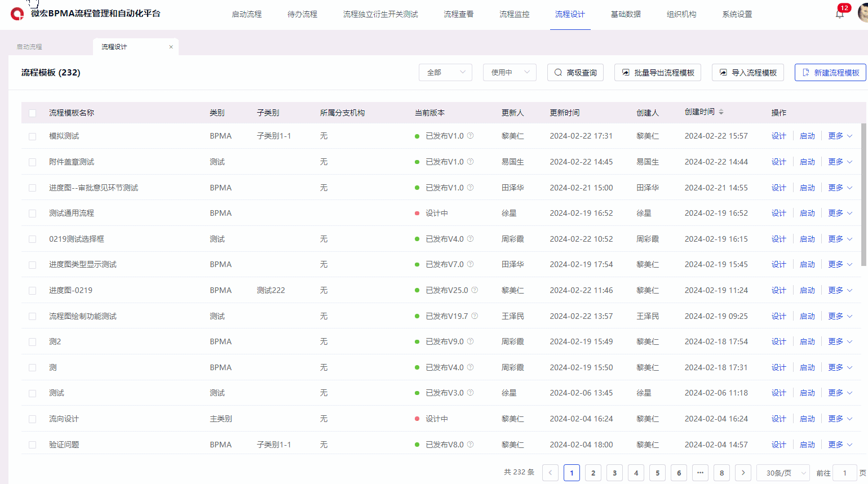This screenshot has height=484, width=868.
Task: Open the 系统设置 menu
Action: [737, 14]
